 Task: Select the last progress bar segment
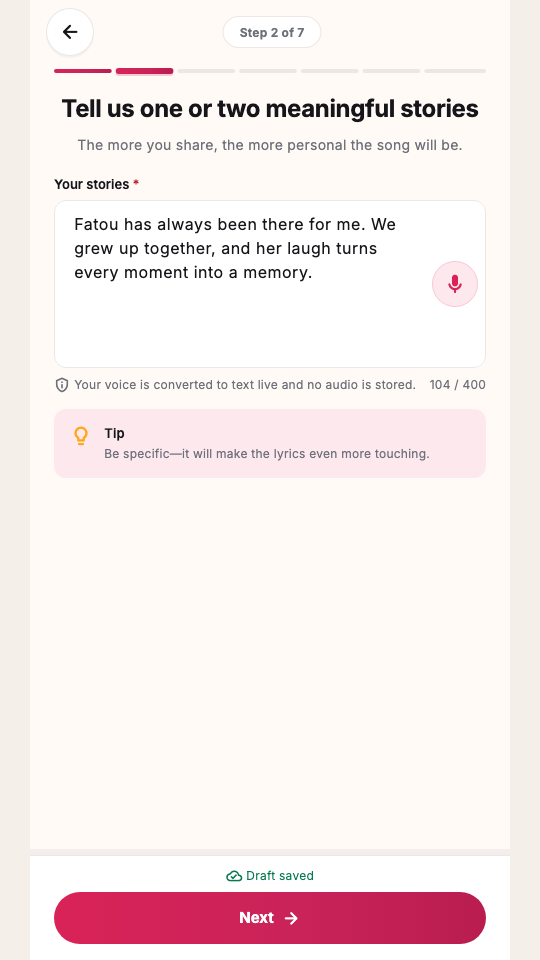[x=455, y=71]
